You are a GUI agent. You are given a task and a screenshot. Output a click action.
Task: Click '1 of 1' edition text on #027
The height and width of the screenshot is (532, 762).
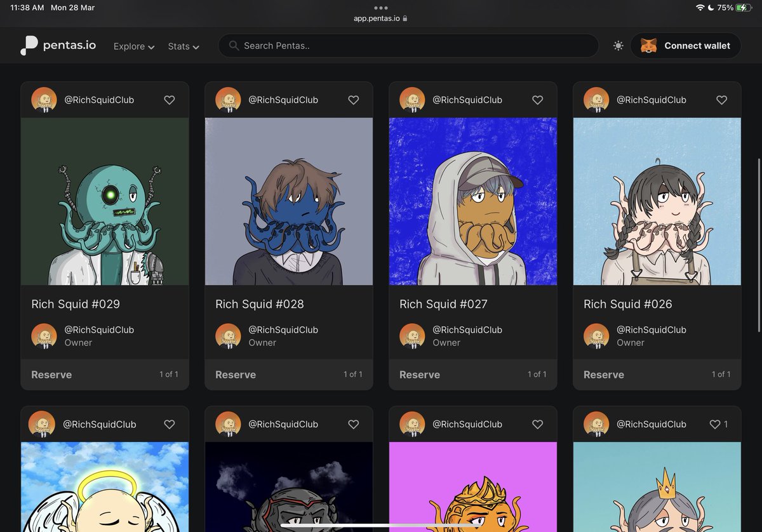pyautogui.click(x=537, y=375)
